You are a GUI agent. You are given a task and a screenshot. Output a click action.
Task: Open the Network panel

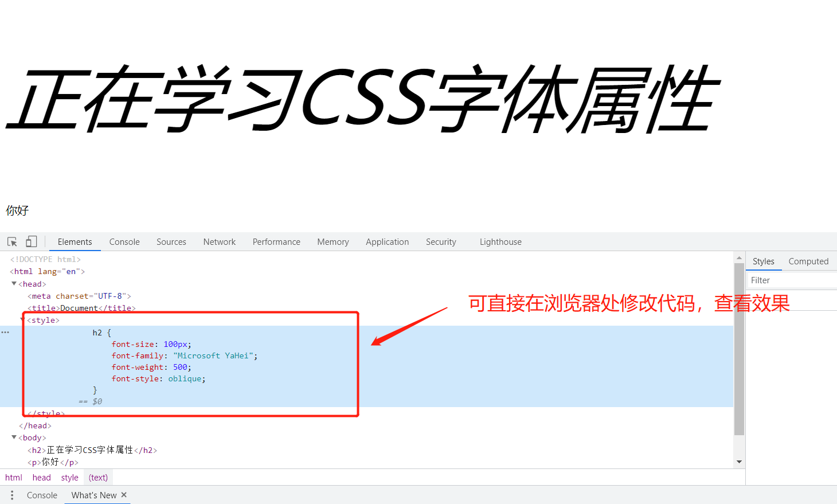[219, 241]
